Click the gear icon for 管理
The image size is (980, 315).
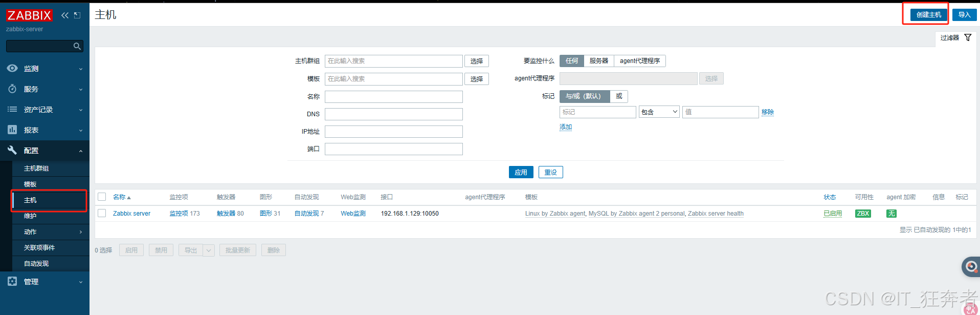pyautogui.click(x=12, y=281)
